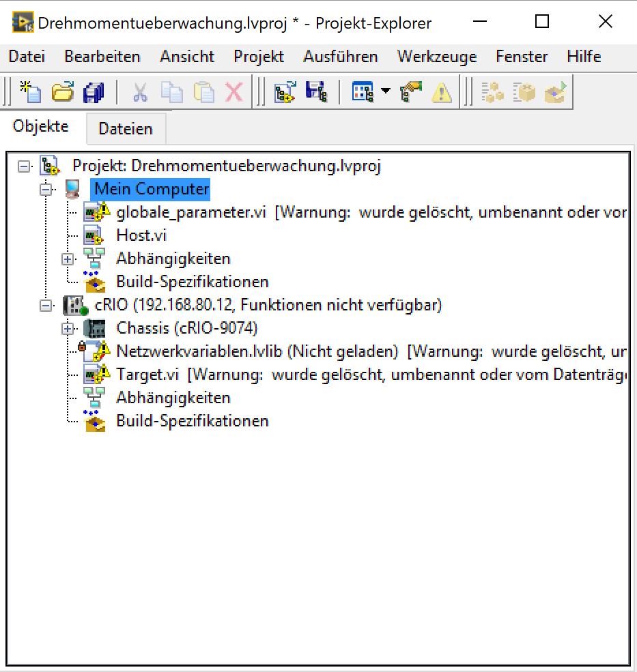Select Abhängigkeiten under Mein Computer
This screenshot has height=672, width=637.
(x=173, y=259)
